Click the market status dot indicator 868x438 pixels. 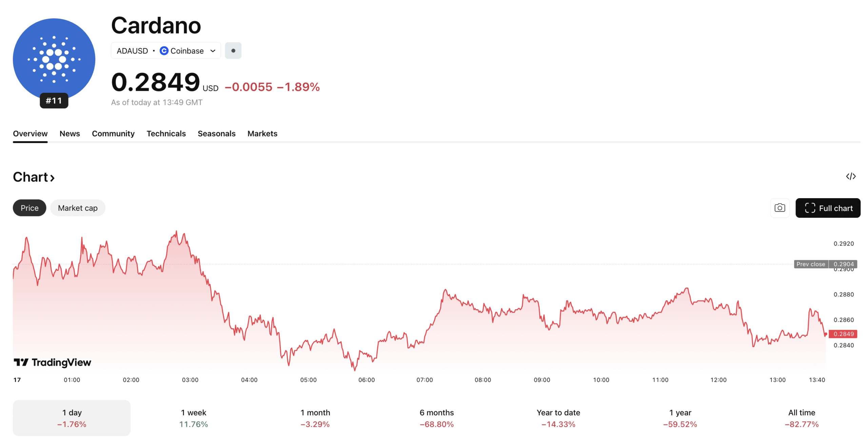point(233,50)
